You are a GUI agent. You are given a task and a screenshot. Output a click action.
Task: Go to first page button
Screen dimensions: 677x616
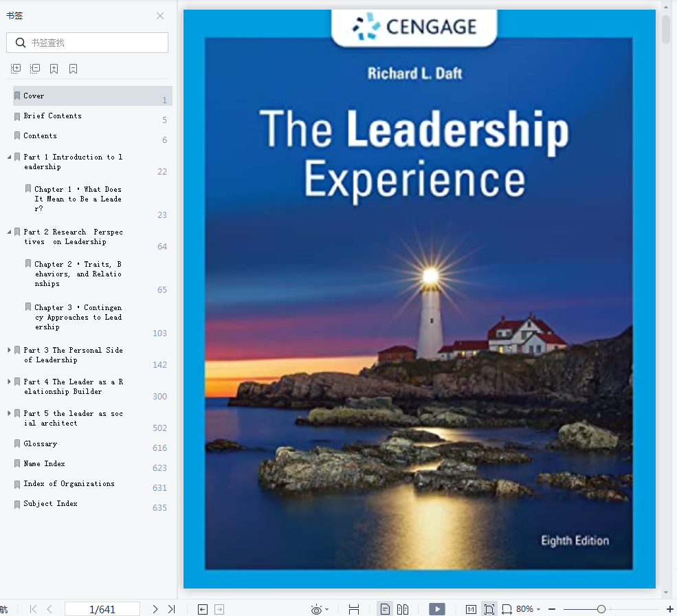point(33,609)
